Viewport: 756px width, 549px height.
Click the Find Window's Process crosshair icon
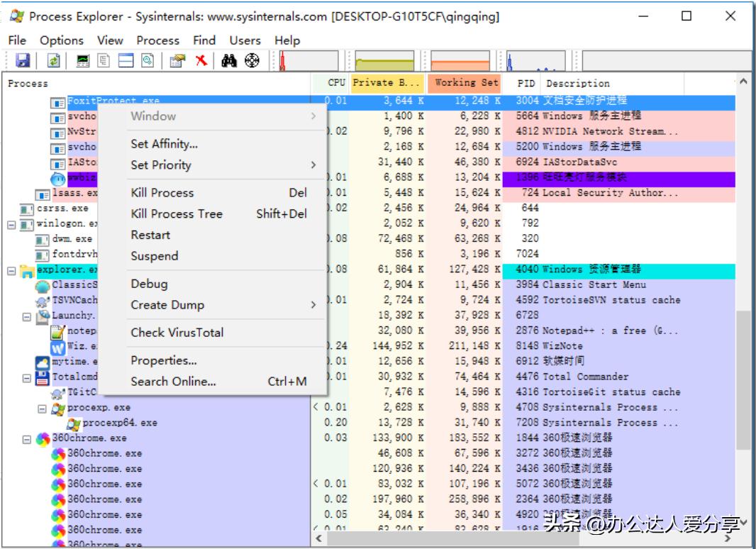click(x=250, y=60)
